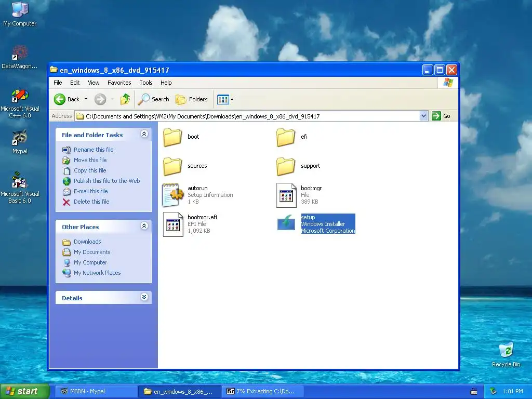This screenshot has height=399, width=532.
Task: Click the 1:01 PM clock
Action: 513,391
